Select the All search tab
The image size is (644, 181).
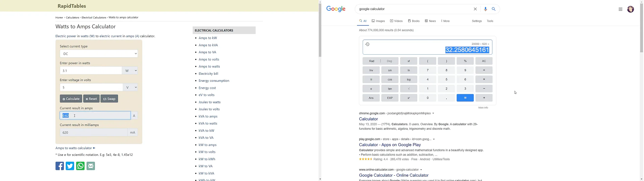(363, 21)
